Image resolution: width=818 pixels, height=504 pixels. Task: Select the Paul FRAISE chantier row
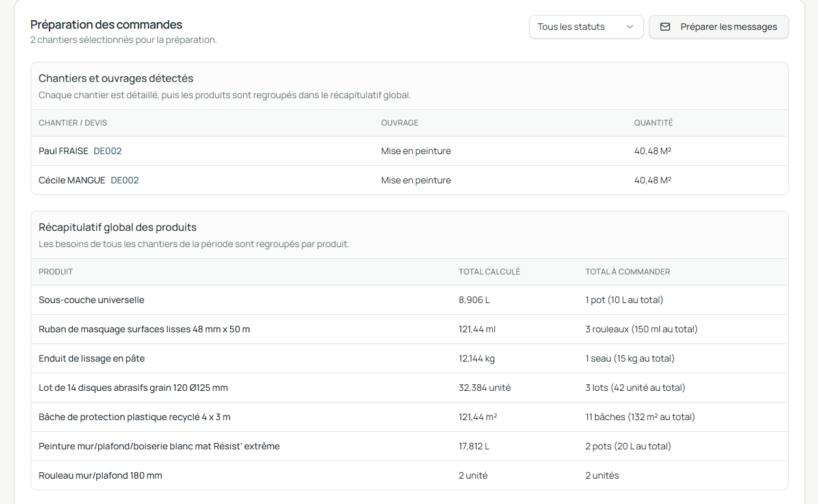(410, 151)
